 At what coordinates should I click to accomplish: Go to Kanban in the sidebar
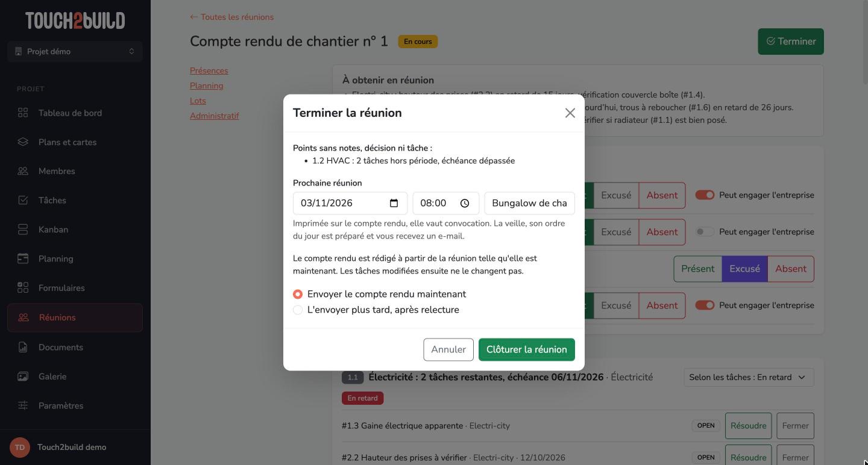coord(75,229)
